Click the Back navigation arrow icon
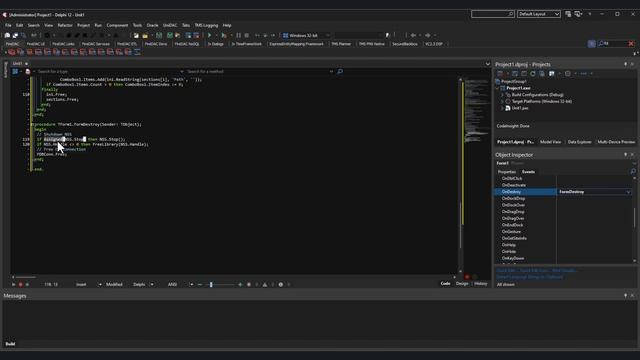Screen dimensions: 640x360 (413, 36)
